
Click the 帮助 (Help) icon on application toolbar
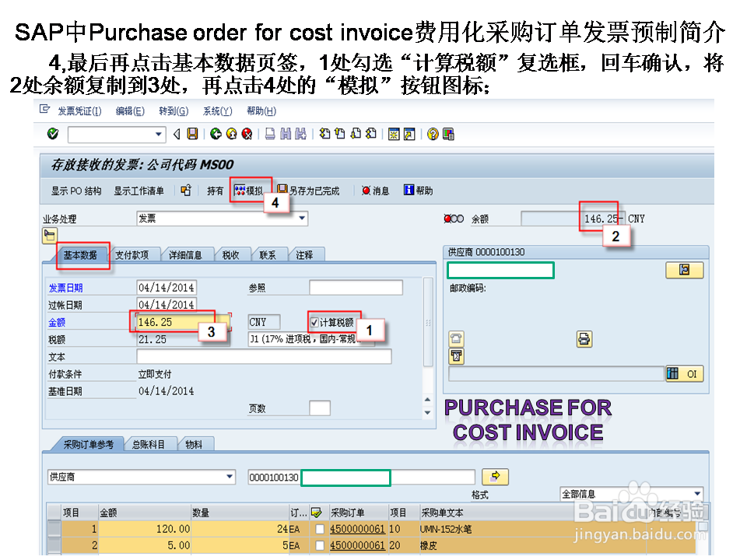point(408,191)
